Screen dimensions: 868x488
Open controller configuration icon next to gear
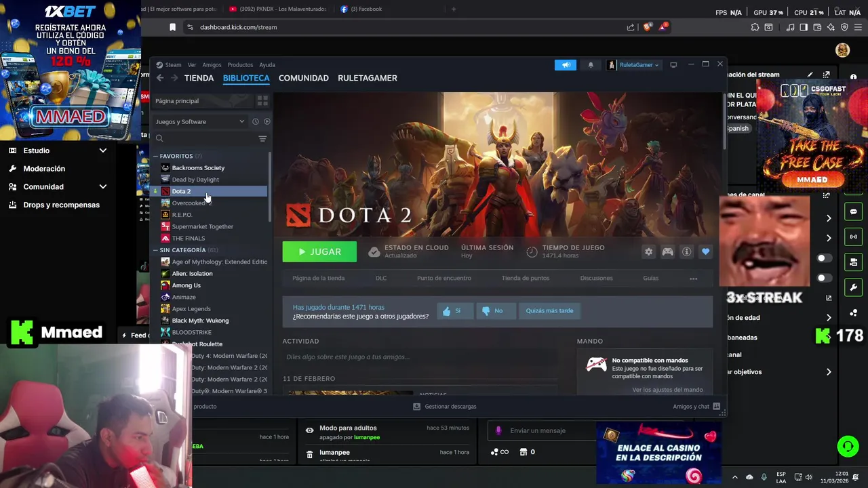(x=667, y=251)
